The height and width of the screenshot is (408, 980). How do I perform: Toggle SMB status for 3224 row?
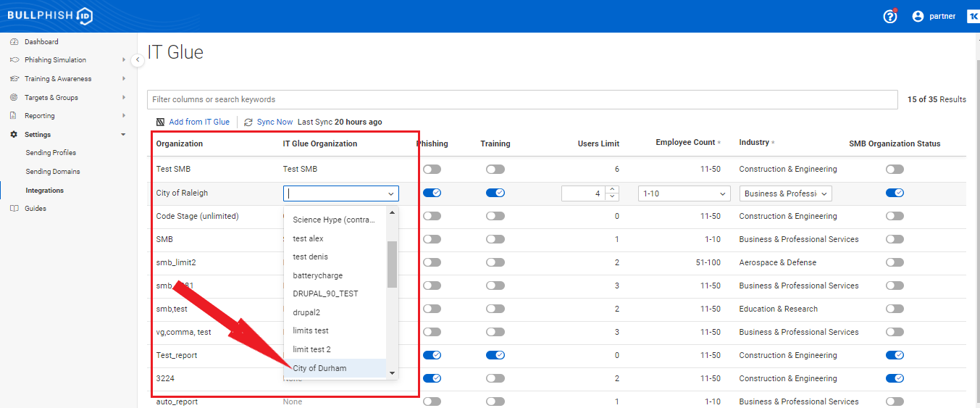(x=895, y=378)
